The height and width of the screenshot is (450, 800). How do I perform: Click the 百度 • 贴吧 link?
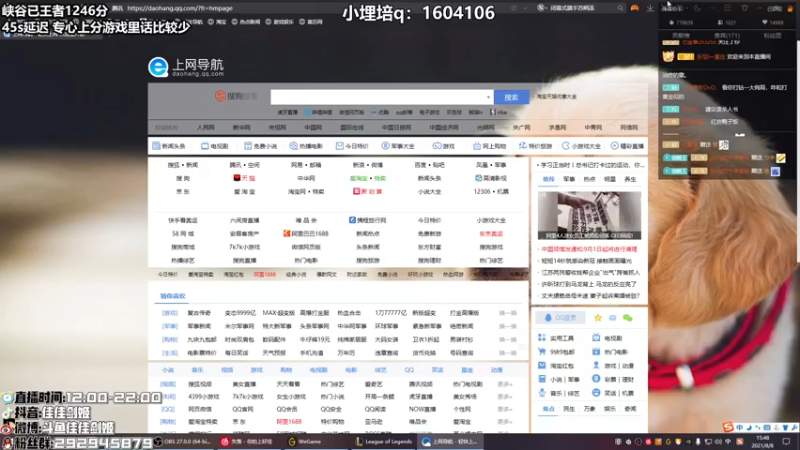(429, 165)
